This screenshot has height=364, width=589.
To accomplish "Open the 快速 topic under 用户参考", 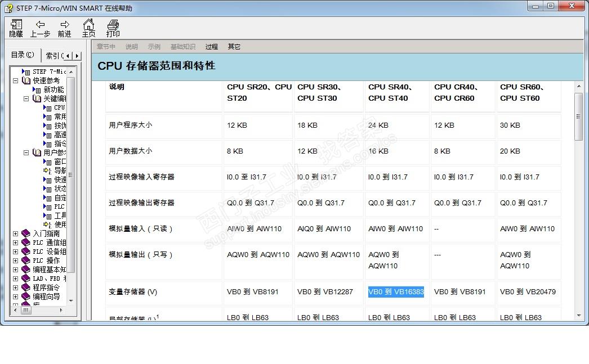I will point(60,179).
